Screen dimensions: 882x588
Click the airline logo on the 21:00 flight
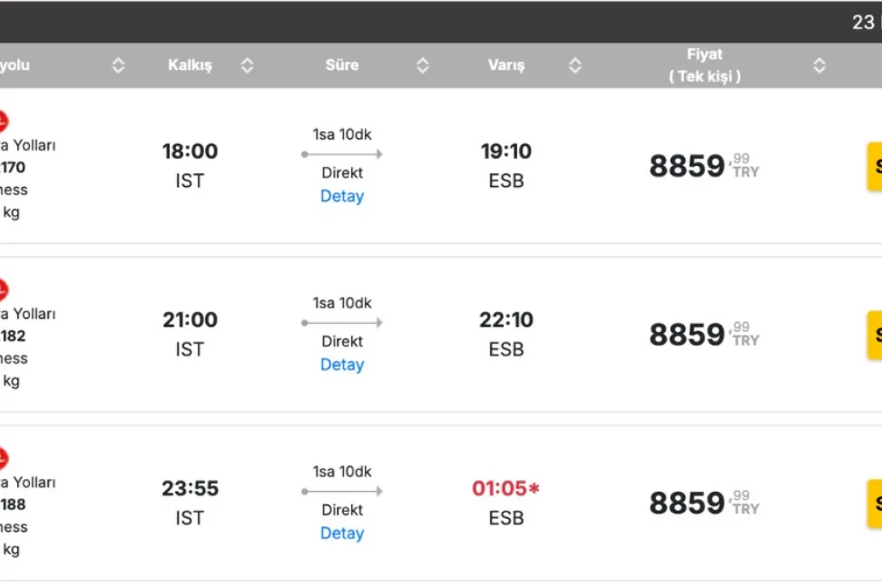click(x=3, y=289)
